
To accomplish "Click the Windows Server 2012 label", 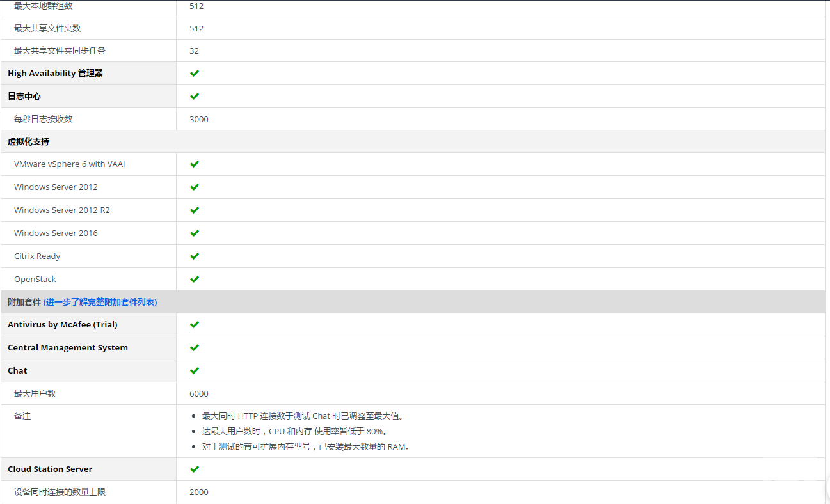I will tap(56, 187).
